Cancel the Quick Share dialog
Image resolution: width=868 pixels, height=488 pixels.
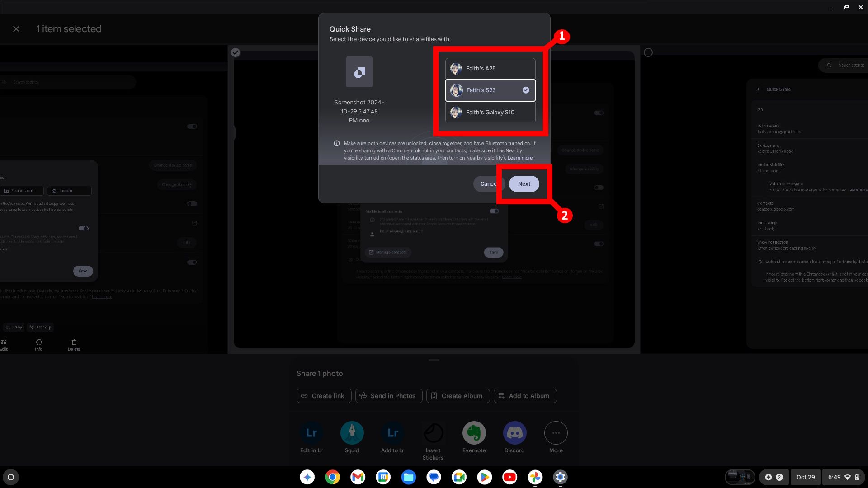[x=488, y=183]
